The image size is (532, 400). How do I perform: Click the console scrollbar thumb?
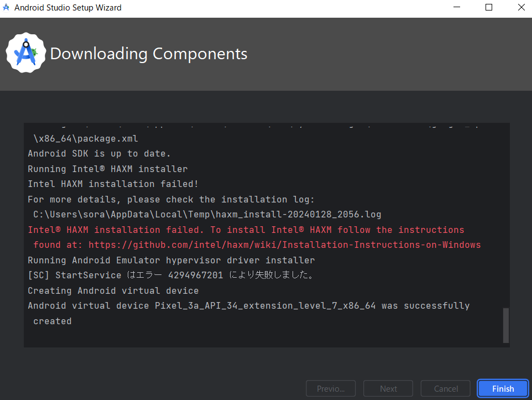point(505,325)
